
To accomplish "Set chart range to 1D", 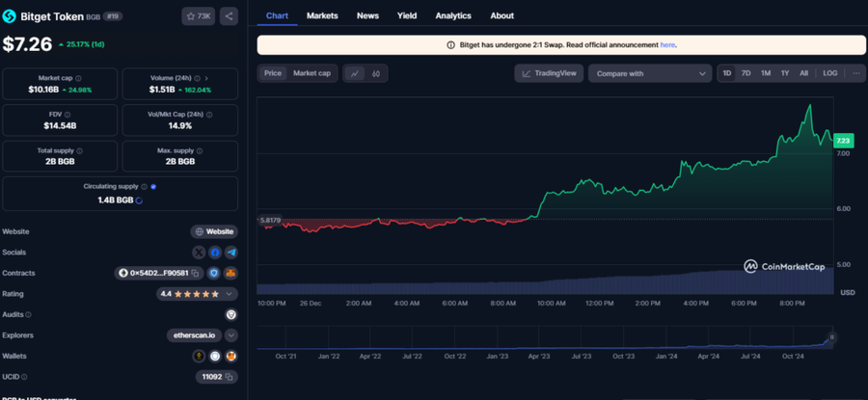I will tap(727, 73).
